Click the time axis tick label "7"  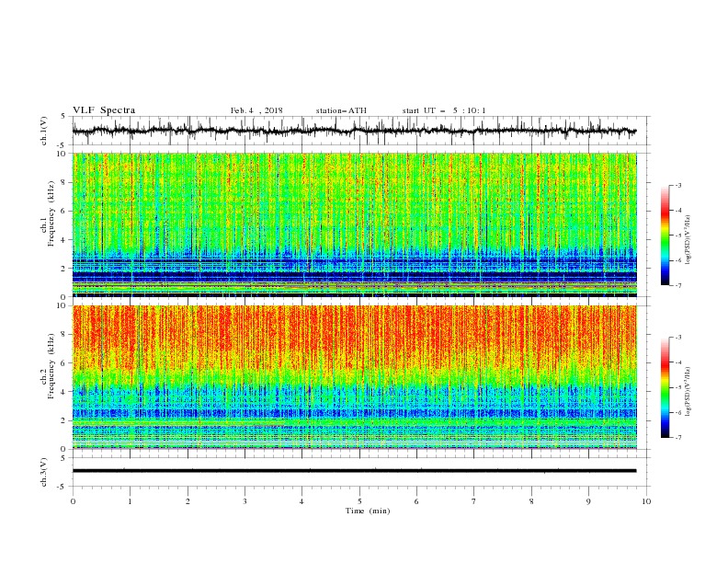[x=473, y=501]
